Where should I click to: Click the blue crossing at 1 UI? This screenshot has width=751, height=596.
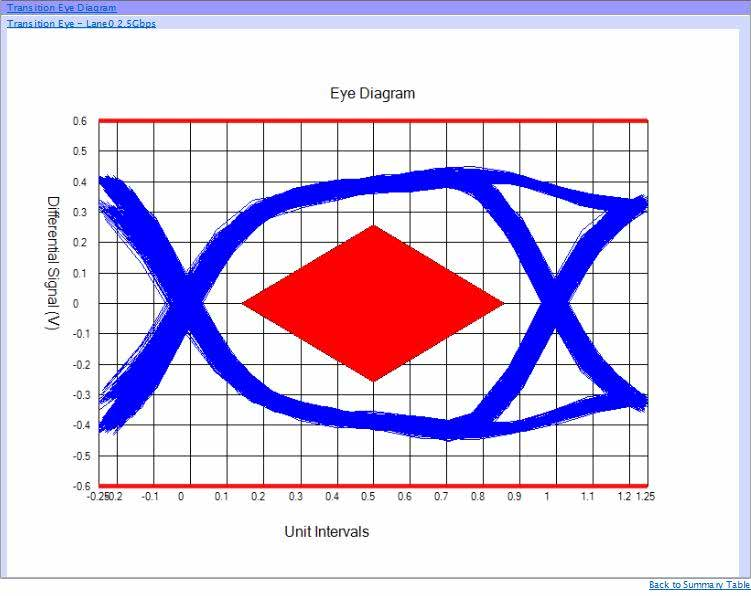[556, 303]
